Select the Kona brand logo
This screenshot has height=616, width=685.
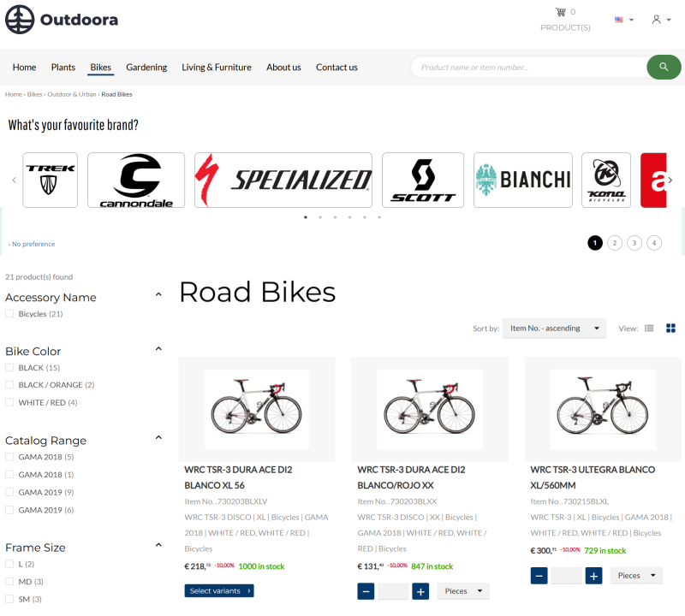606,180
